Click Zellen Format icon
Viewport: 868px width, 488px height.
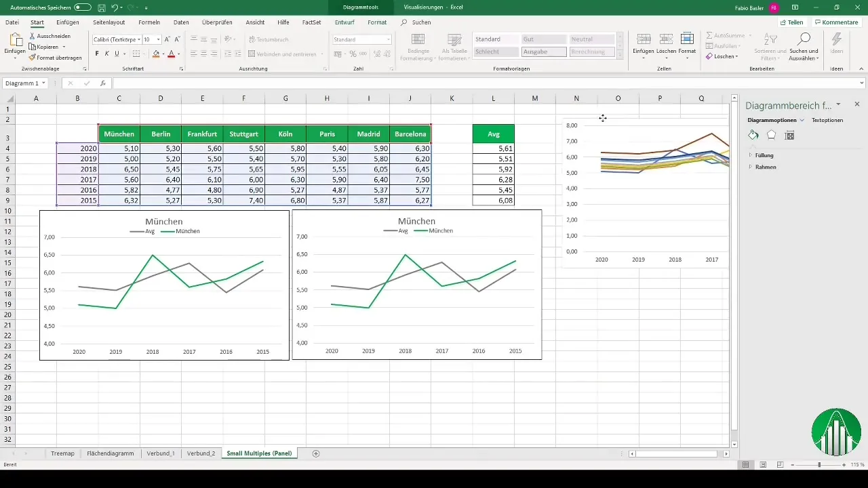point(687,39)
